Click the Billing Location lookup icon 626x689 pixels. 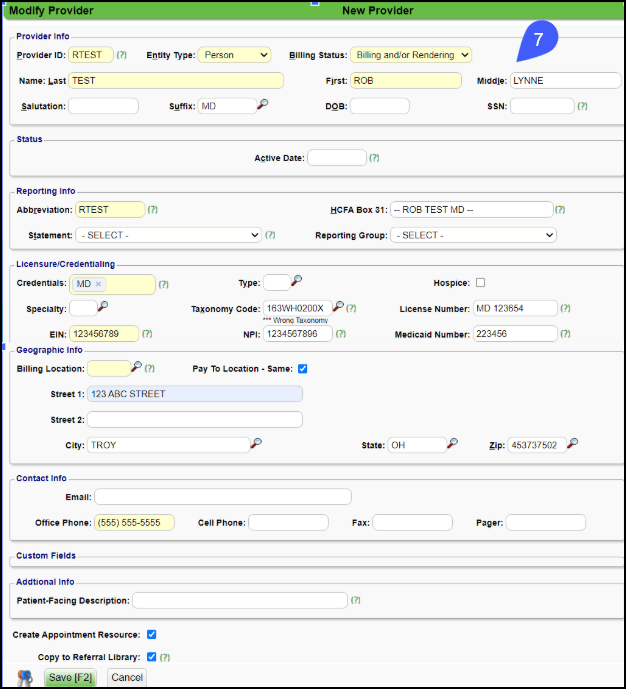pyautogui.click(x=137, y=368)
